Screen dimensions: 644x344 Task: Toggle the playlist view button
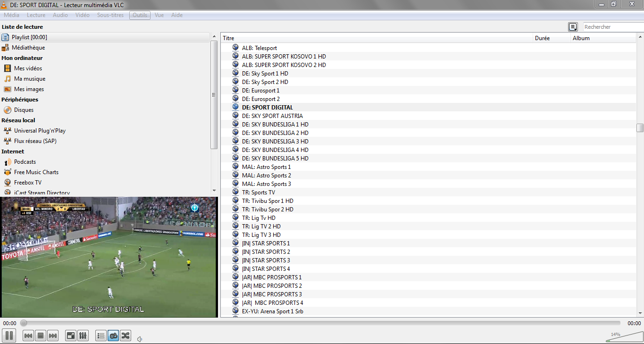click(x=101, y=336)
